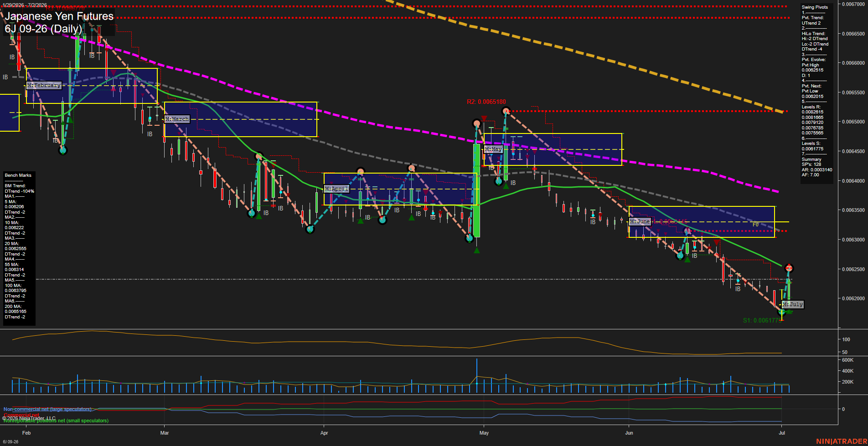This screenshot has width=868, height=446.
Task: Click 'Levels S:' heading in Swing Pivots
Action: coord(811,144)
